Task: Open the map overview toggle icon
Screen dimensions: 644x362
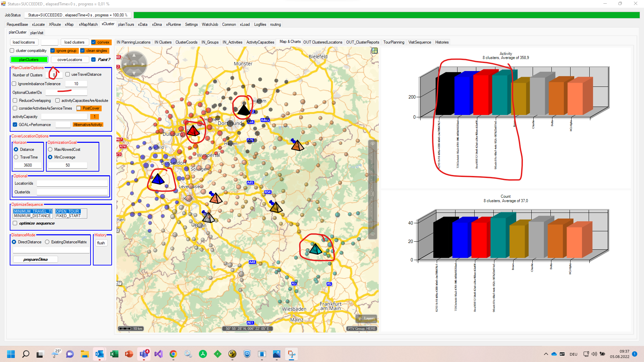Action: pos(375,51)
